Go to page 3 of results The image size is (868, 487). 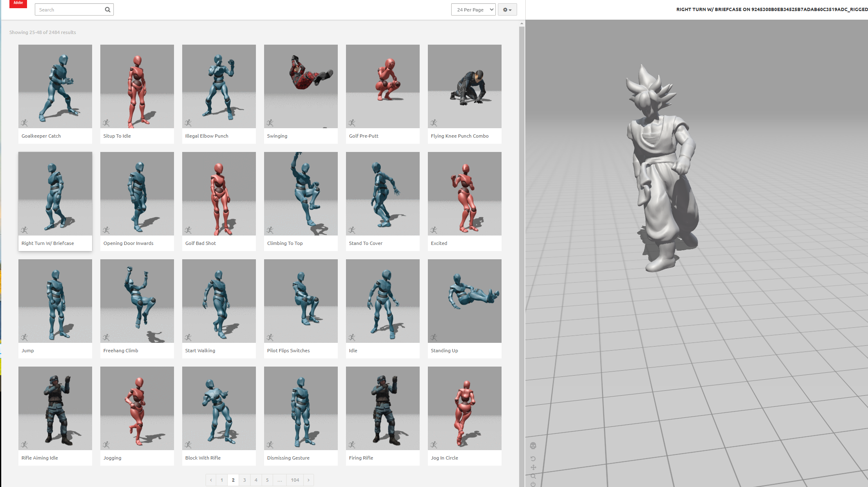[x=244, y=480]
